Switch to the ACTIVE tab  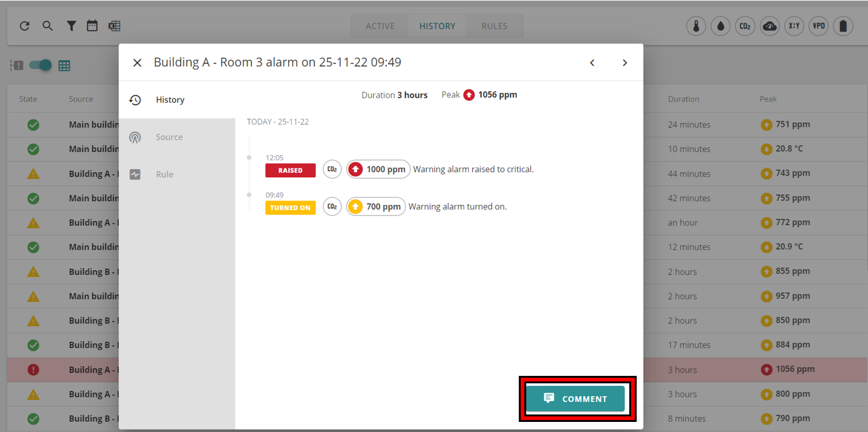point(380,26)
